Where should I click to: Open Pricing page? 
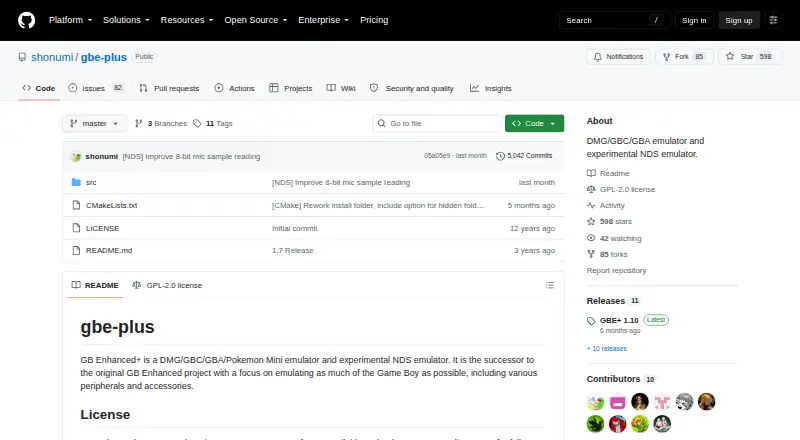tap(374, 20)
